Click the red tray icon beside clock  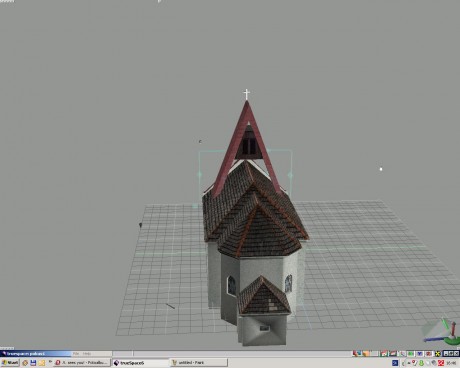tap(441, 363)
